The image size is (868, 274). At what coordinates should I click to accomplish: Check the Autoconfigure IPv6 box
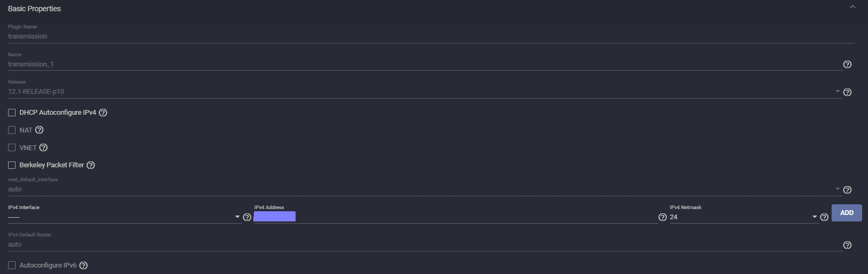12,265
